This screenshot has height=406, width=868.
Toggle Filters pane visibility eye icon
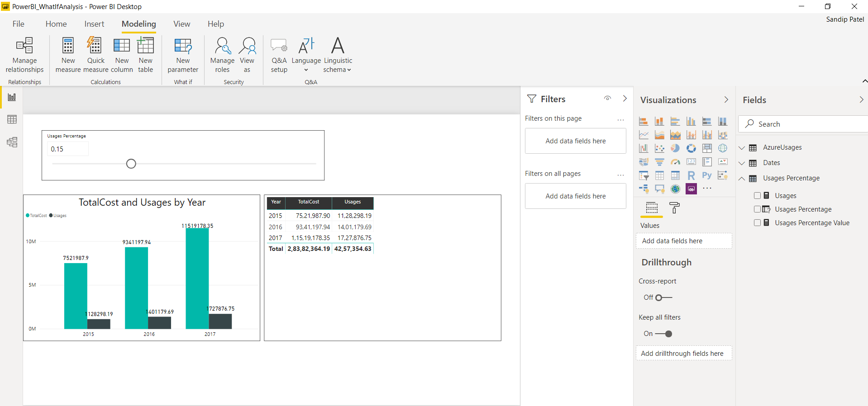point(608,98)
